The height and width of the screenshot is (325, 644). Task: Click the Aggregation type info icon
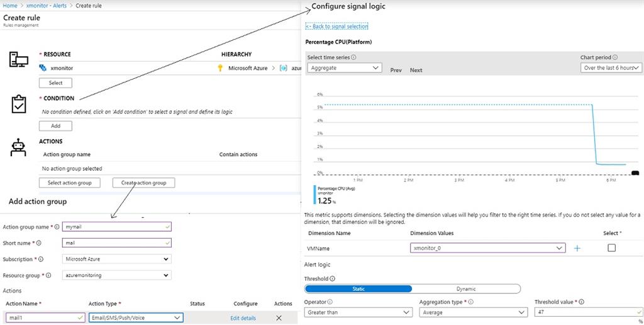tap(470, 302)
